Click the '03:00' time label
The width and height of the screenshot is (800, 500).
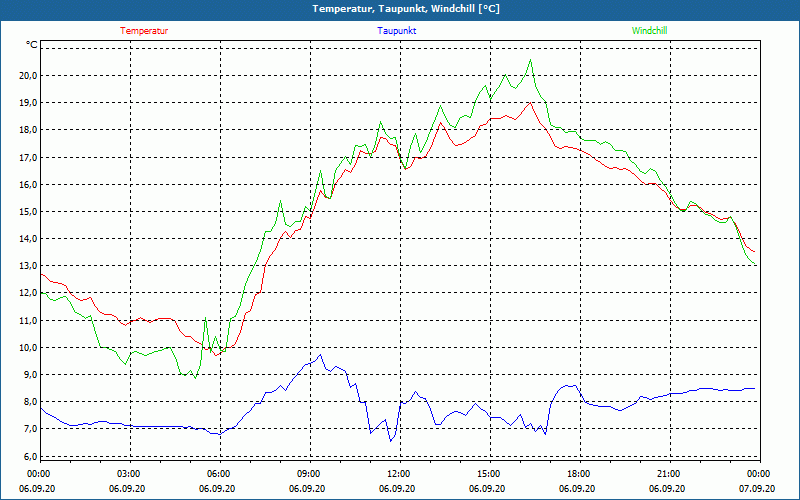(x=130, y=474)
